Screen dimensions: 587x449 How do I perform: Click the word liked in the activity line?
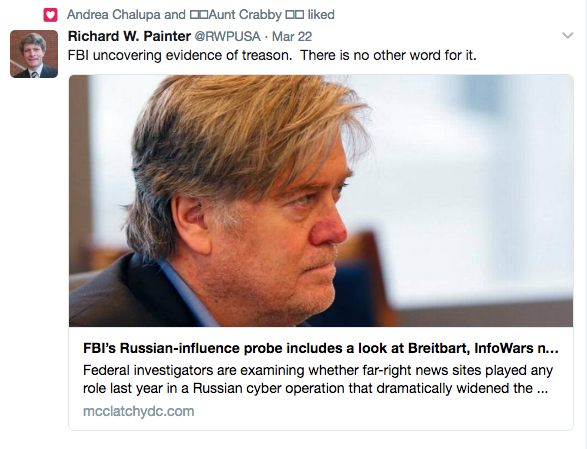(321, 15)
